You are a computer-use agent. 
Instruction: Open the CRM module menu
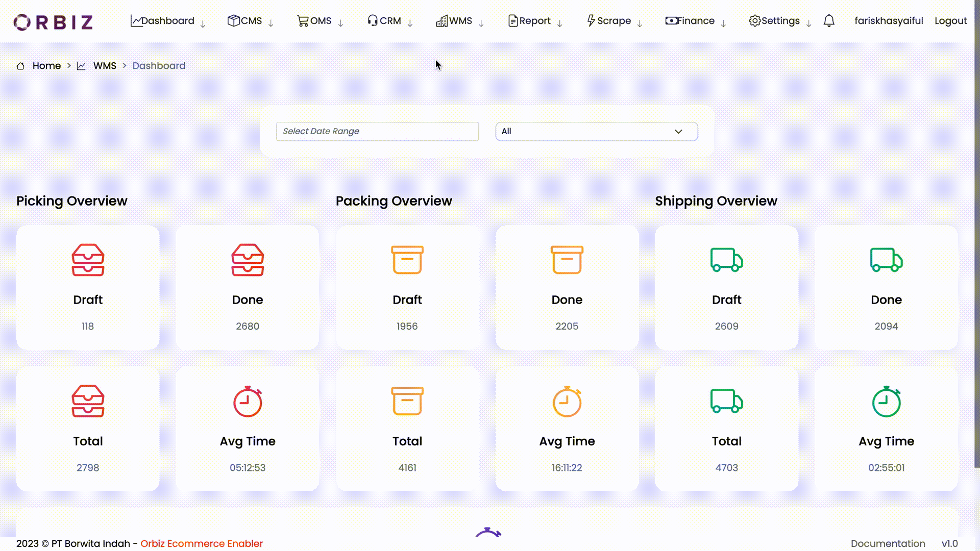[x=390, y=21]
